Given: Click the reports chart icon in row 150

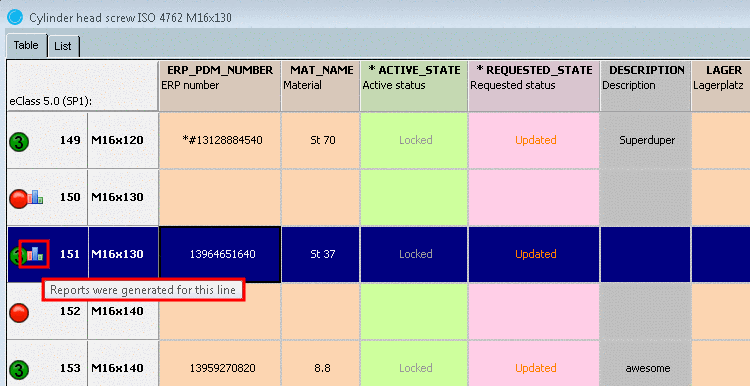Looking at the screenshot, I should [x=35, y=197].
